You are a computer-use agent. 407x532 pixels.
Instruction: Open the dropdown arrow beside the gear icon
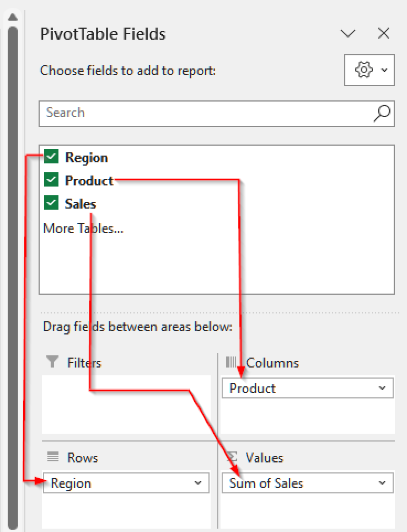coord(385,70)
